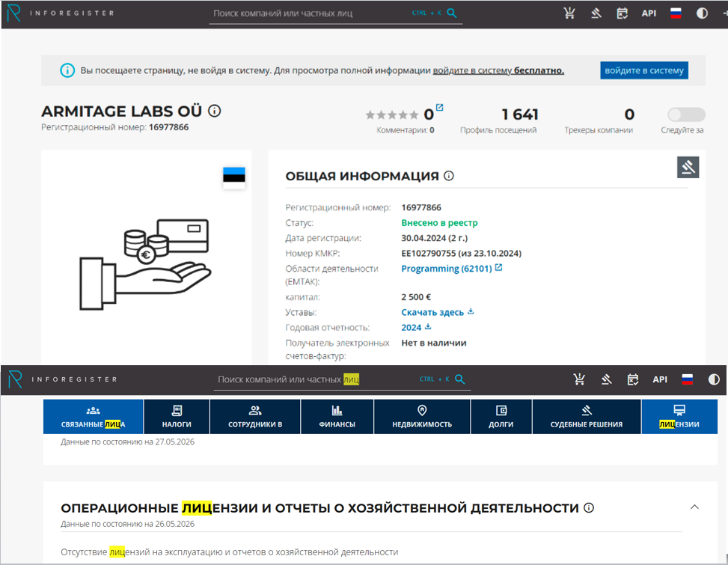Screen dimensions: 728x565
Task: Switch to the СОТРУДНИКИ В tab
Action: [x=255, y=416]
